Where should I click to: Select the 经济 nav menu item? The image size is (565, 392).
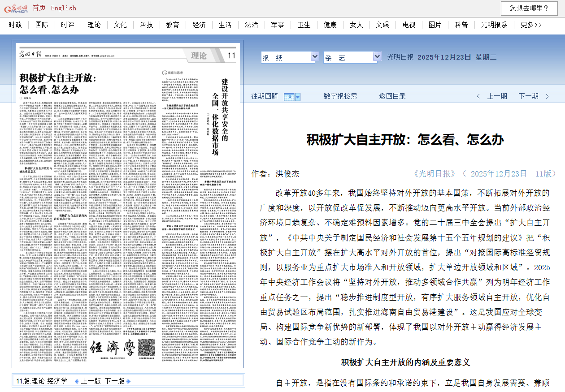click(x=199, y=25)
